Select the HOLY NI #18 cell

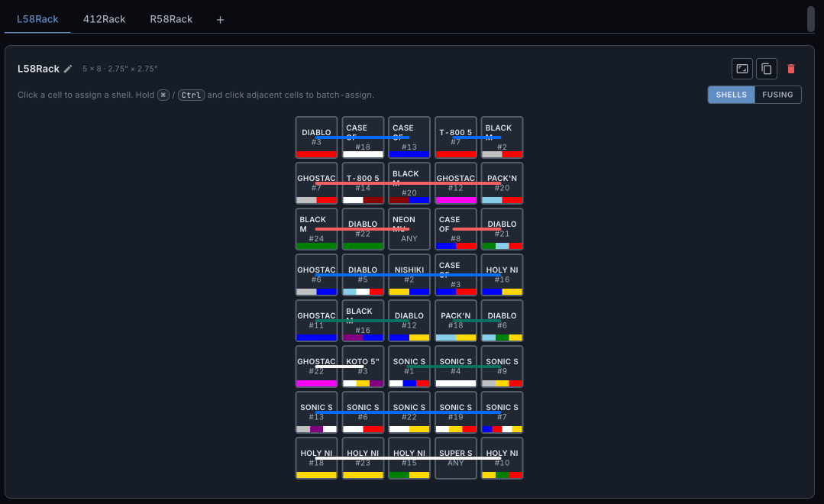[x=316, y=457]
